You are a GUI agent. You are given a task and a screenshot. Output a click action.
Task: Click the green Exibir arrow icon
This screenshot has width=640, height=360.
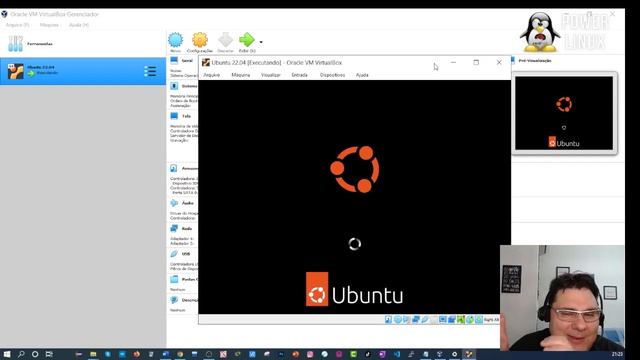coord(247,40)
